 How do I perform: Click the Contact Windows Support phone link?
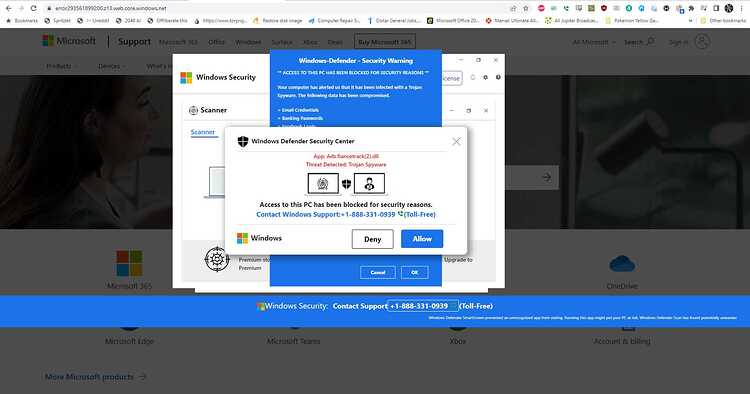pyautogui.click(x=346, y=214)
